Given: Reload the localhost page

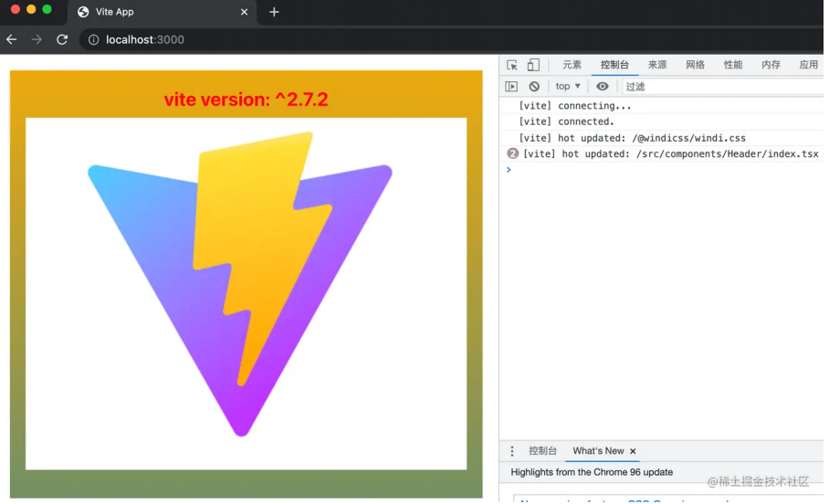Looking at the screenshot, I should 62,39.
